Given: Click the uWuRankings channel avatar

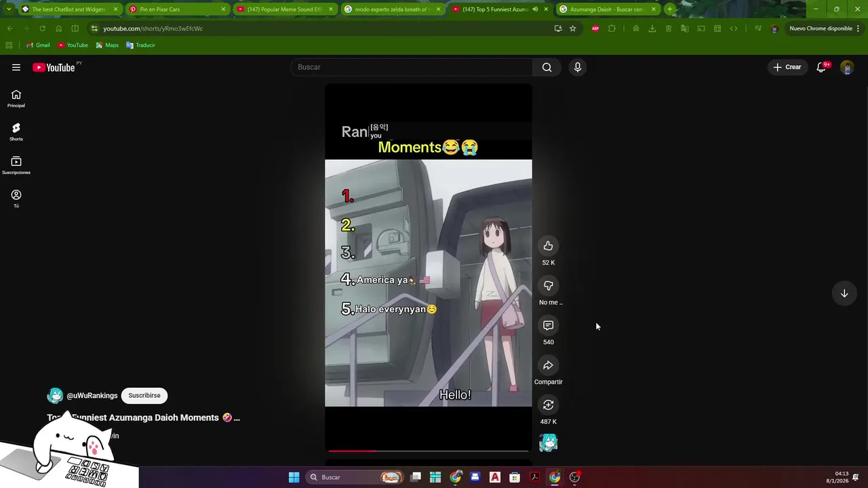Looking at the screenshot, I should [55, 396].
